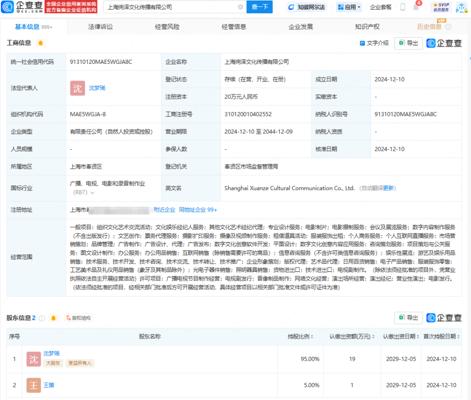Screen dimensions: 471x400
Task: Open the SVIP membership icon
Action: [x=441, y=7]
